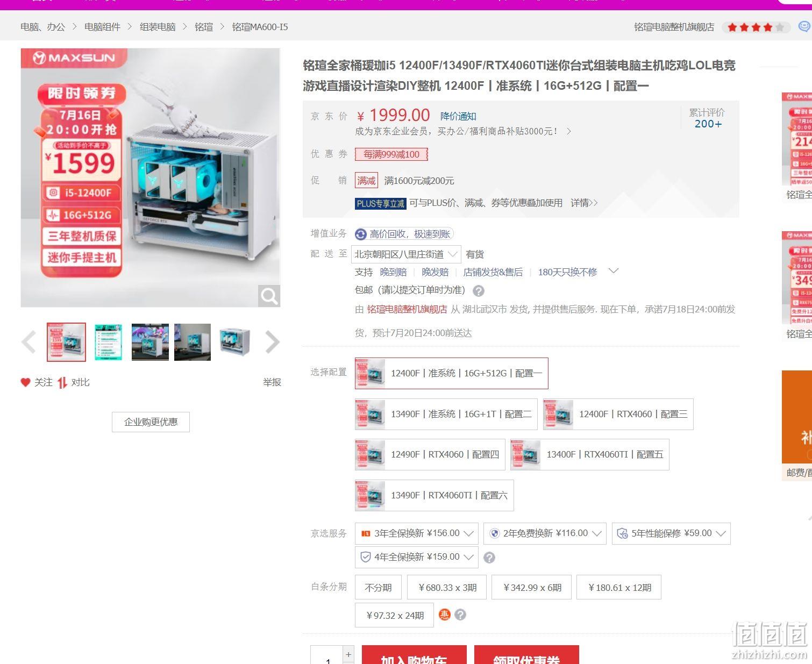Open the delivery address dropdown 北京朝阳区八里庄街道
812x664 pixels.
tap(406, 254)
